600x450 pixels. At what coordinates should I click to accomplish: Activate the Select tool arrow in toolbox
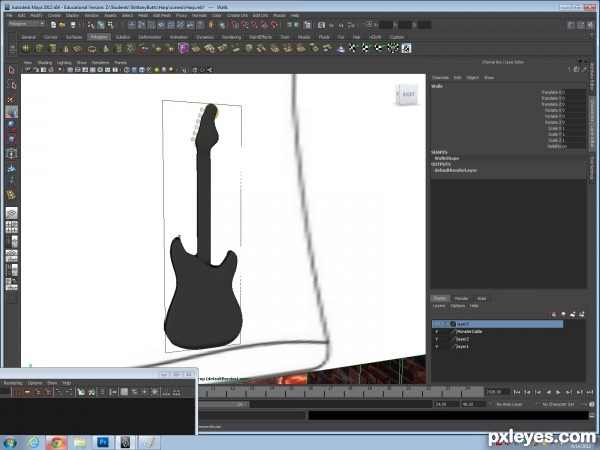[x=11, y=70]
